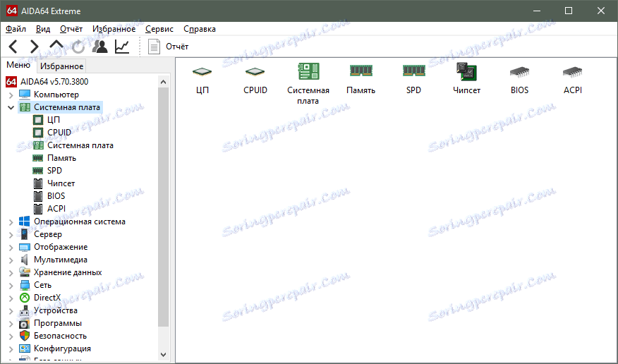Select BIOS in the tree menu
Viewport: 618px width, 364px height.
(56, 196)
